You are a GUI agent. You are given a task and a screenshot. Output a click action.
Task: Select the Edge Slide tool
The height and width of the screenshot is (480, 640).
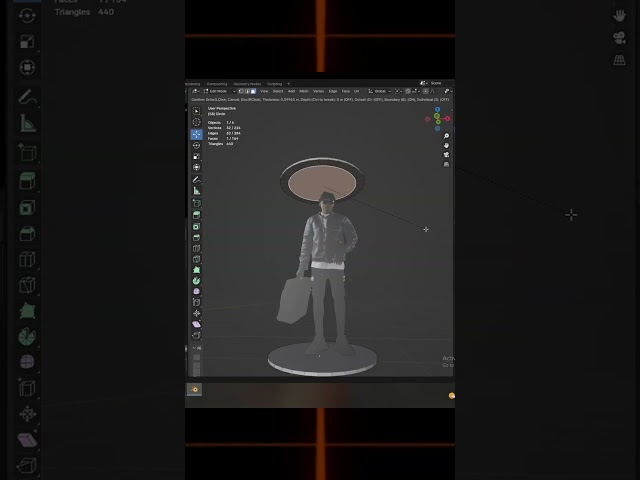tap(196, 302)
